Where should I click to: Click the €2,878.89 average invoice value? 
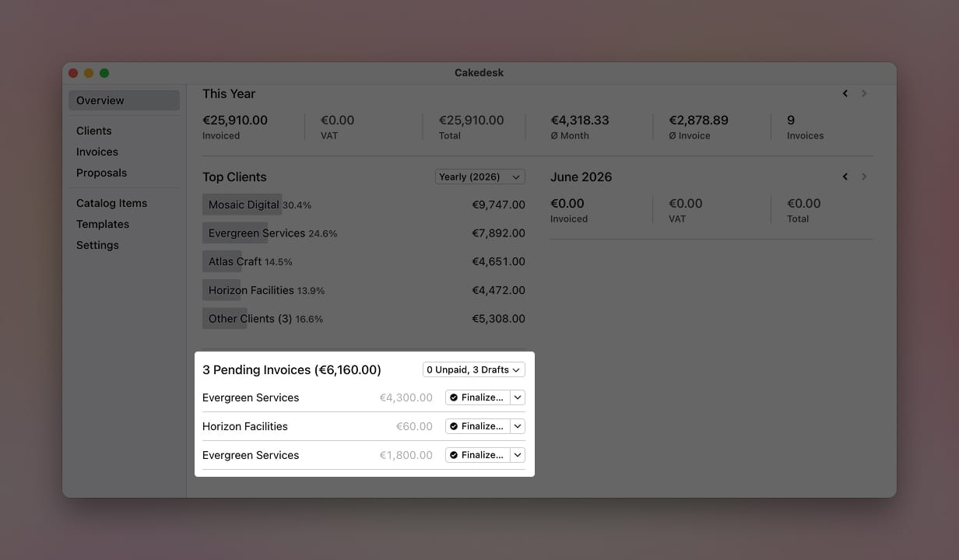[698, 121]
